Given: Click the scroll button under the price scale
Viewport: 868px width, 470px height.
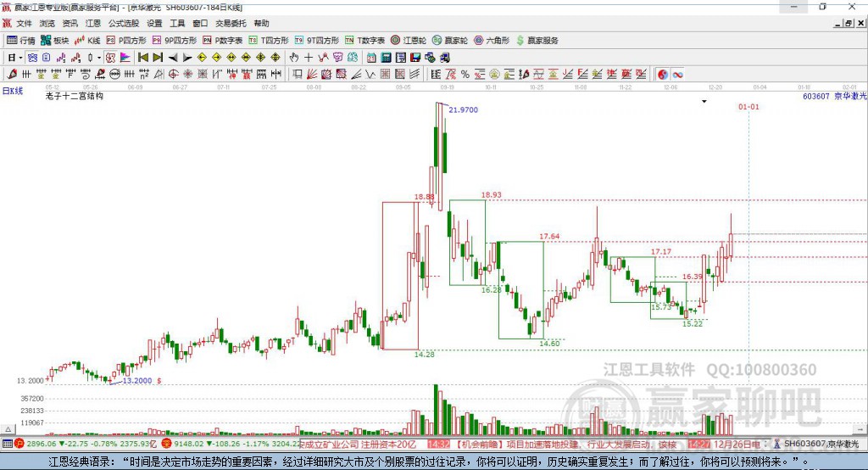Looking at the screenshot, I should pyautogui.click(x=8, y=429).
